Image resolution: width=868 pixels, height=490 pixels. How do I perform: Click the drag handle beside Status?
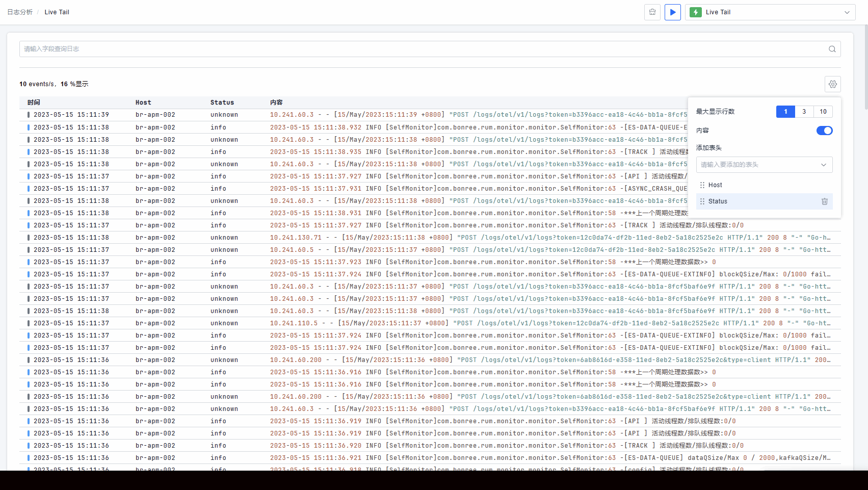(702, 201)
